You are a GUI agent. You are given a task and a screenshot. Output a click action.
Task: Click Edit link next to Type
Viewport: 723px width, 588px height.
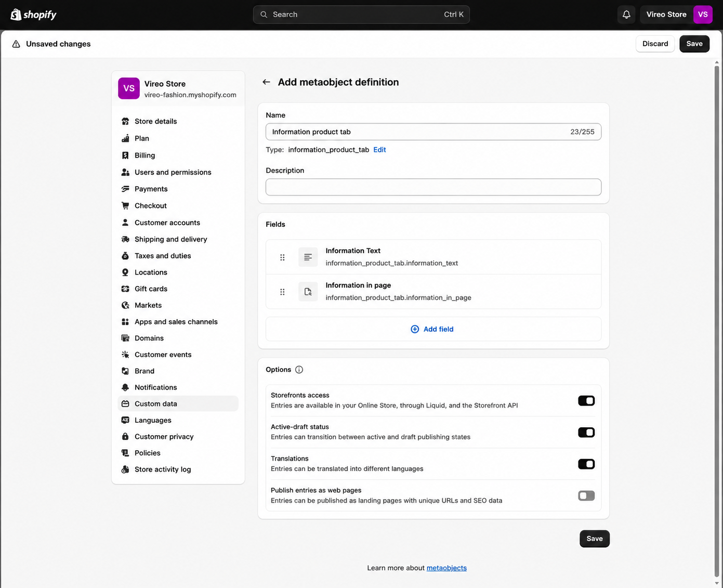click(379, 150)
